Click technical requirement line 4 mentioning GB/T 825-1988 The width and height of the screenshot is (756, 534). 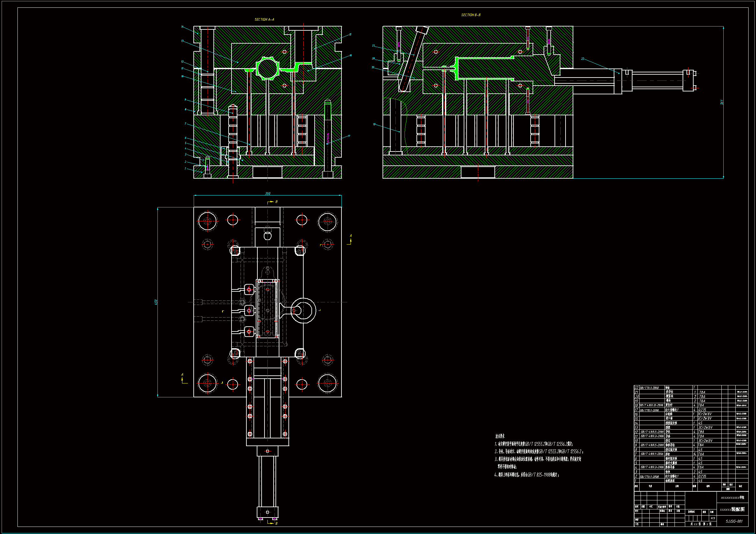click(526, 475)
